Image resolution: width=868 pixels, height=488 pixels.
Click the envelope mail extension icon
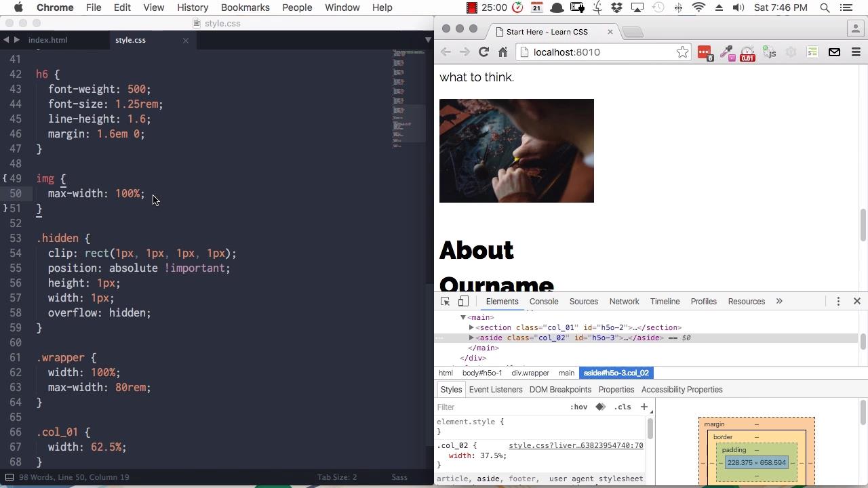[x=834, y=52]
